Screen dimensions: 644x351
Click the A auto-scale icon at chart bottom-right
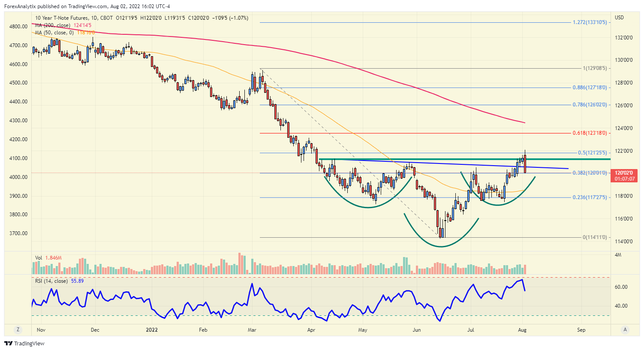625,330
